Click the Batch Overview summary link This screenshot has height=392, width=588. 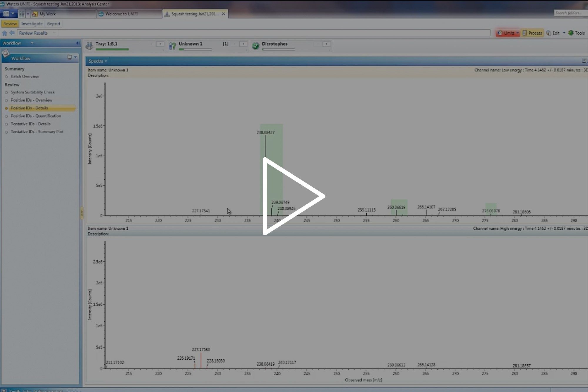tap(25, 76)
